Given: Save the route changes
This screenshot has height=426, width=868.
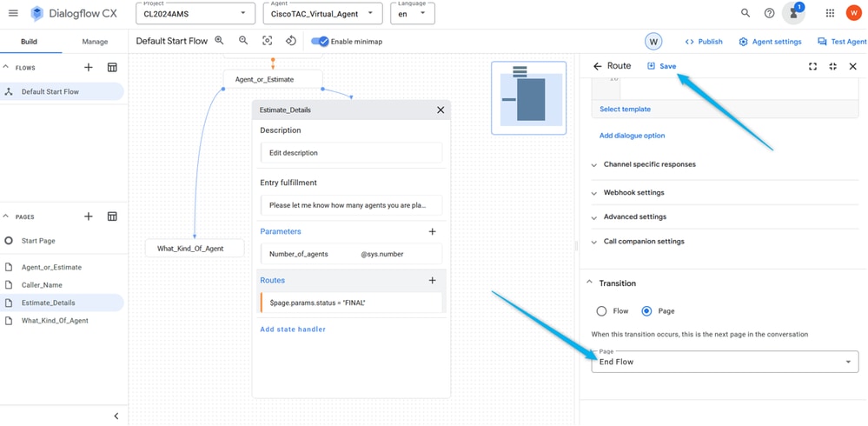Looking at the screenshot, I should pos(661,66).
